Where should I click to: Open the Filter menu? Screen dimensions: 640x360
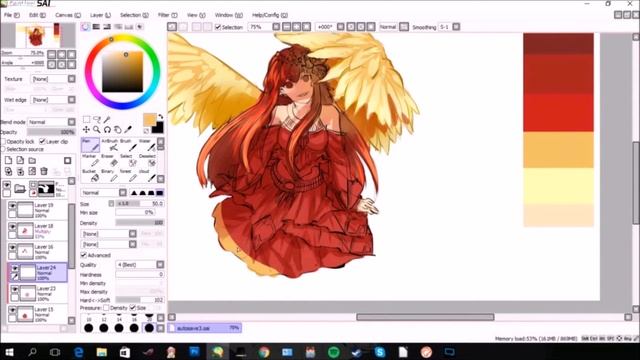point(167,15)
